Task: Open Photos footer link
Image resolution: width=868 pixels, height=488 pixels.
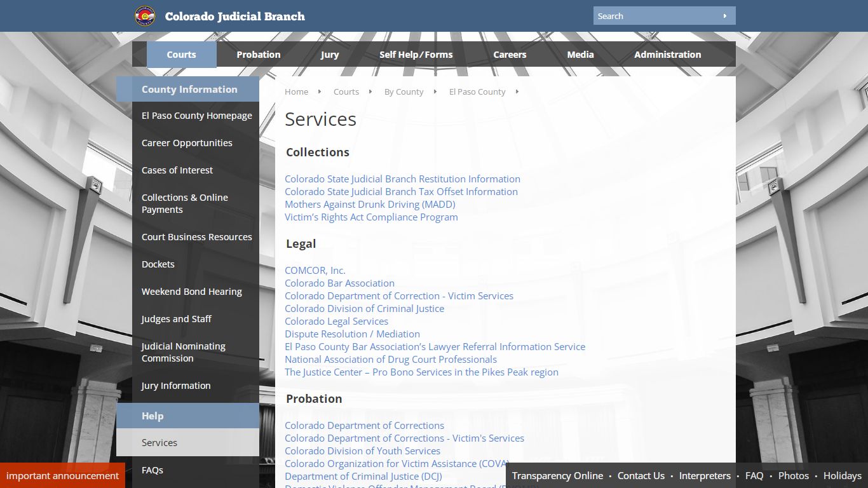Action: (x=794, y=476)
